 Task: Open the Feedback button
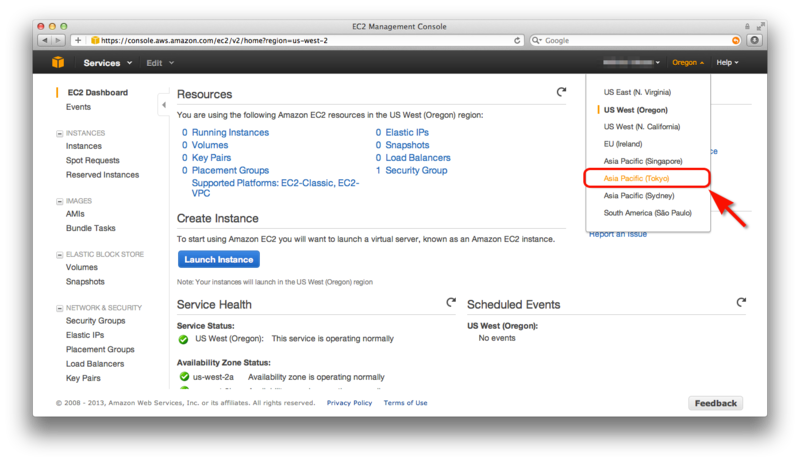(x=715, y=403)
